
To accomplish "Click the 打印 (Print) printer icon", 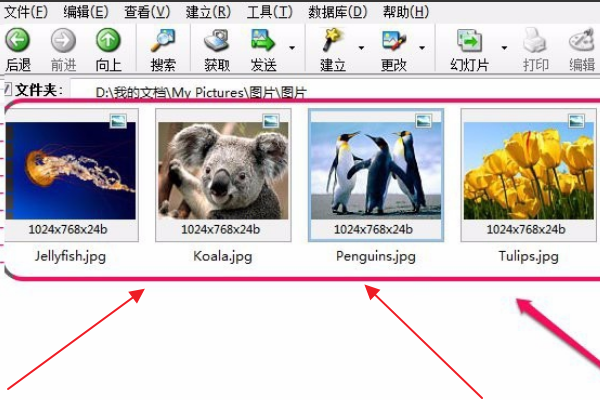I will [x=535, y=41].
